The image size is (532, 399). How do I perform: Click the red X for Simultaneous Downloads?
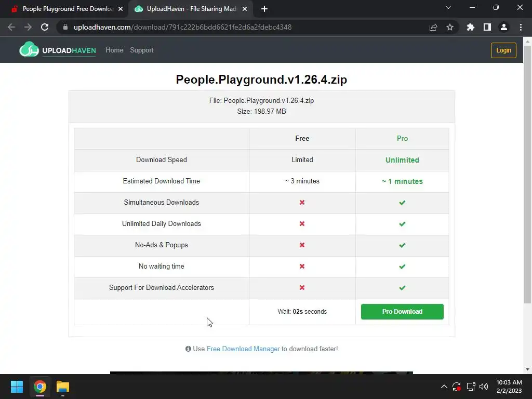(302, 202)
